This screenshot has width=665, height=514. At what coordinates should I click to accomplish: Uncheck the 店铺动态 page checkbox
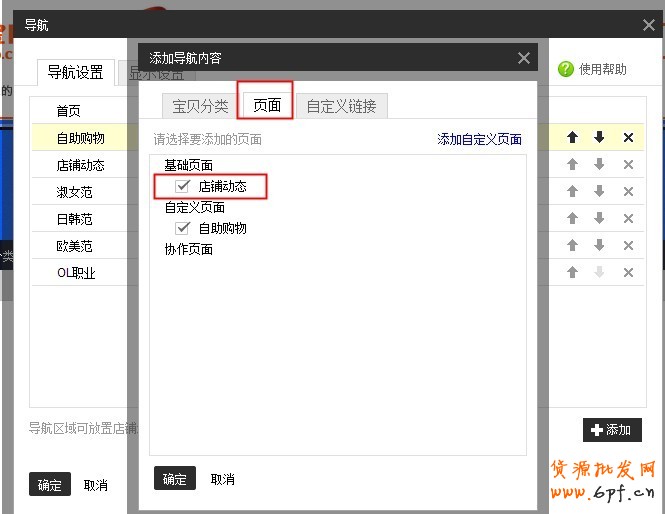183,186
